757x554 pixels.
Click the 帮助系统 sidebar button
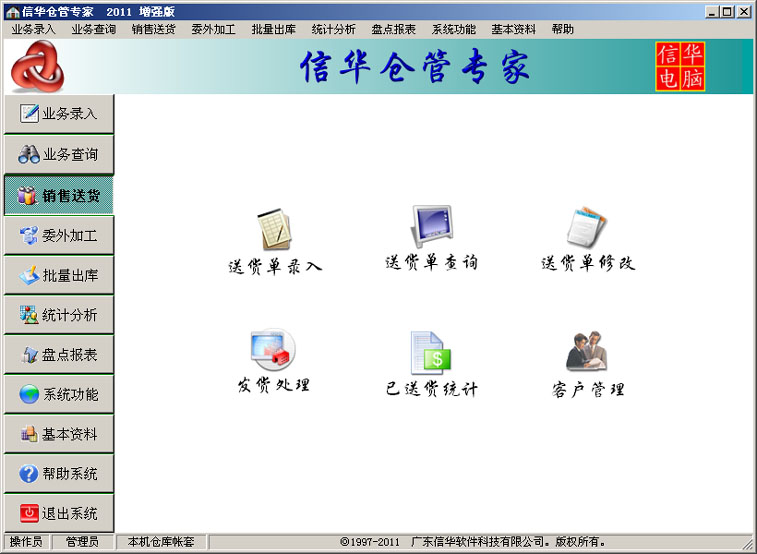(x=59, y=473)
